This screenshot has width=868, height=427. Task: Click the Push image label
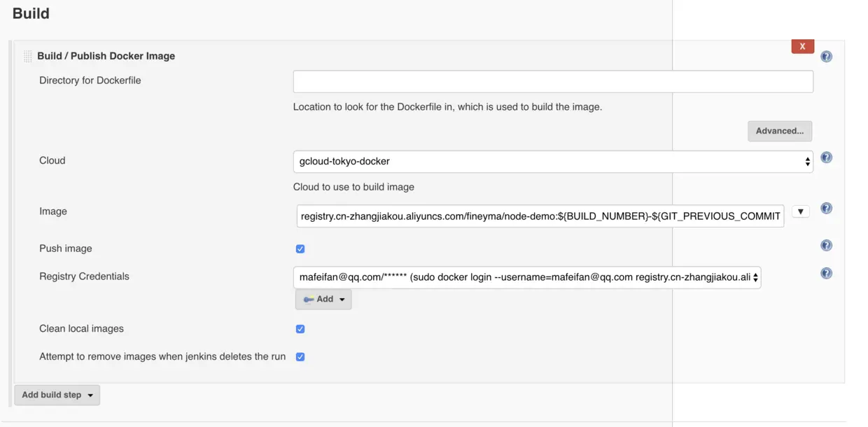[66, 248]
